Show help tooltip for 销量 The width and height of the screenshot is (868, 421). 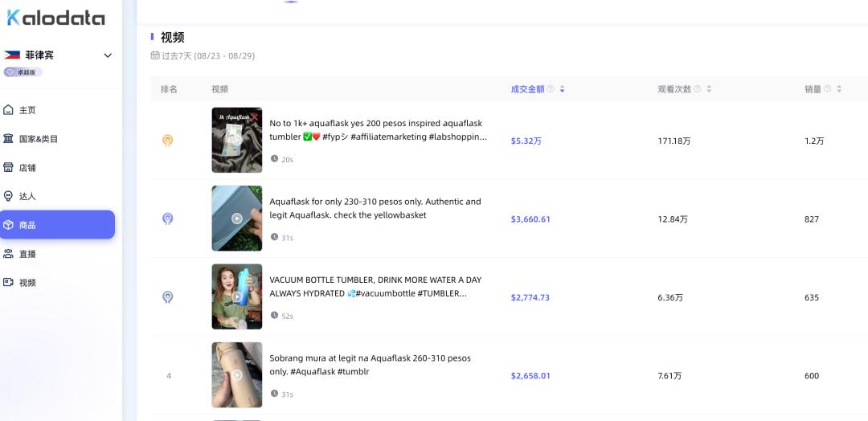pyautogui.click(x=827, y=89)
